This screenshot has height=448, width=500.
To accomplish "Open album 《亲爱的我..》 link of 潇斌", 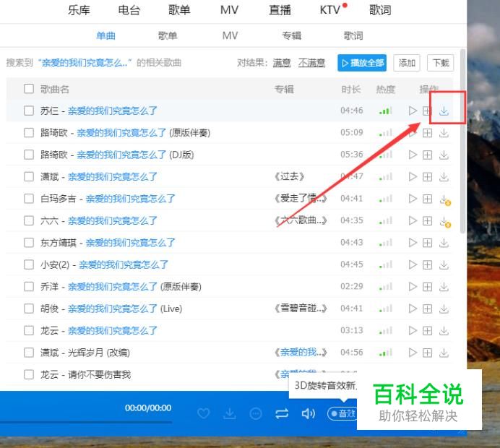I will (301, 353).
